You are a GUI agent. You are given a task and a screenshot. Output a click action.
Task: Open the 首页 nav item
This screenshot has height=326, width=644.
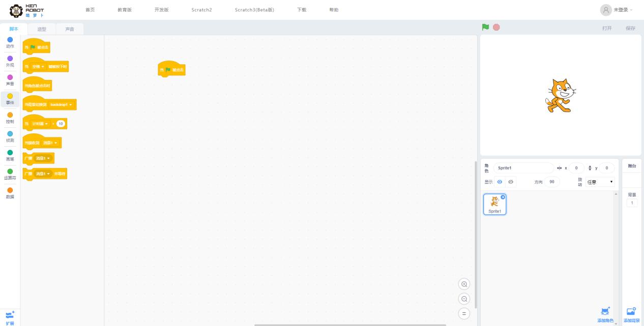click(x=90, y=10)
